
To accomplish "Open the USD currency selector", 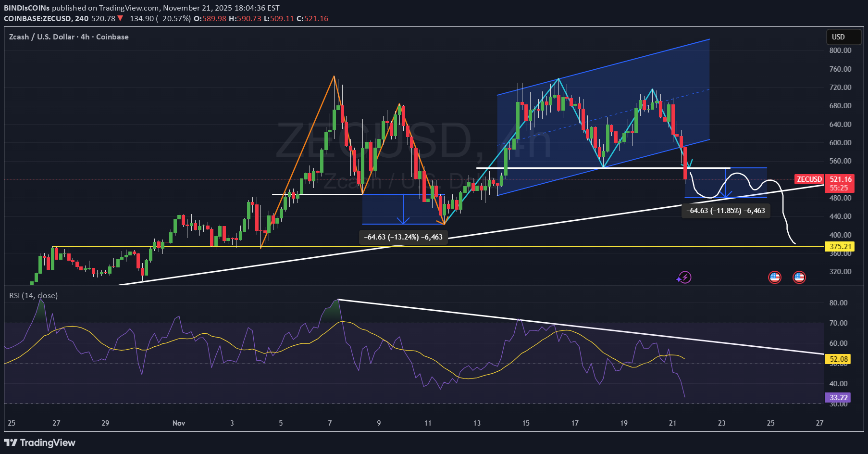I will coord(838,37).
